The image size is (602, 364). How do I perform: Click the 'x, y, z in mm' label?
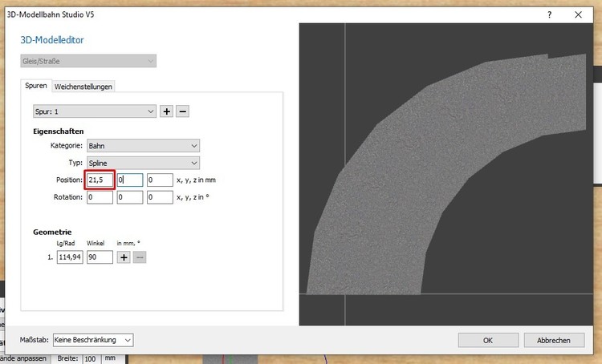click(196, 180)
